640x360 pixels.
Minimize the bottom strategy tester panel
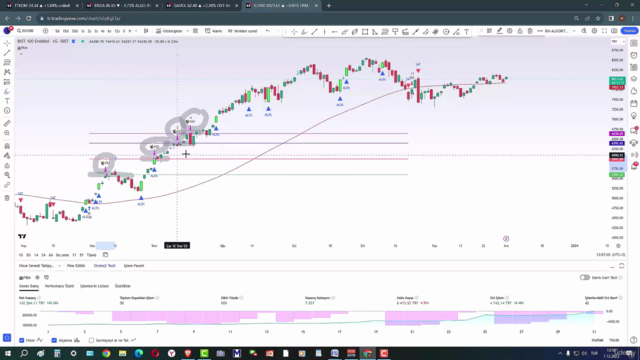(612, 266)
